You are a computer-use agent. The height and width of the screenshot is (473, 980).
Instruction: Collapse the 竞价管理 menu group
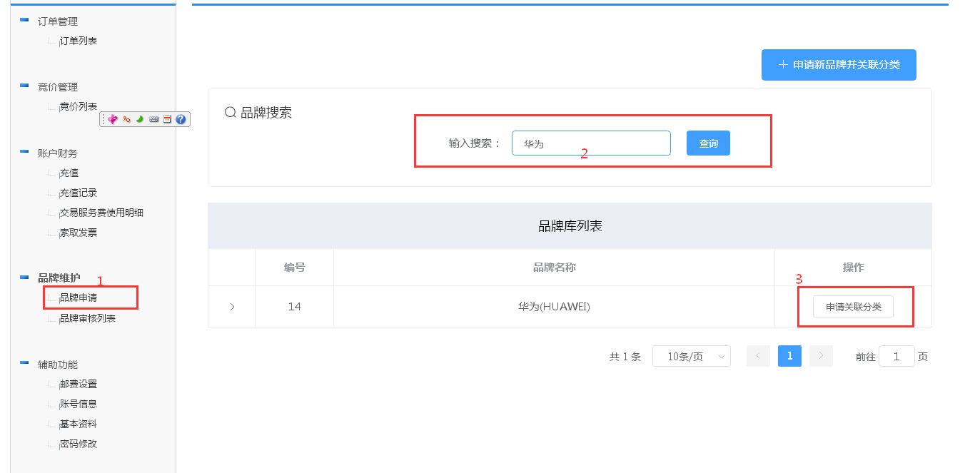coord(24,86)
